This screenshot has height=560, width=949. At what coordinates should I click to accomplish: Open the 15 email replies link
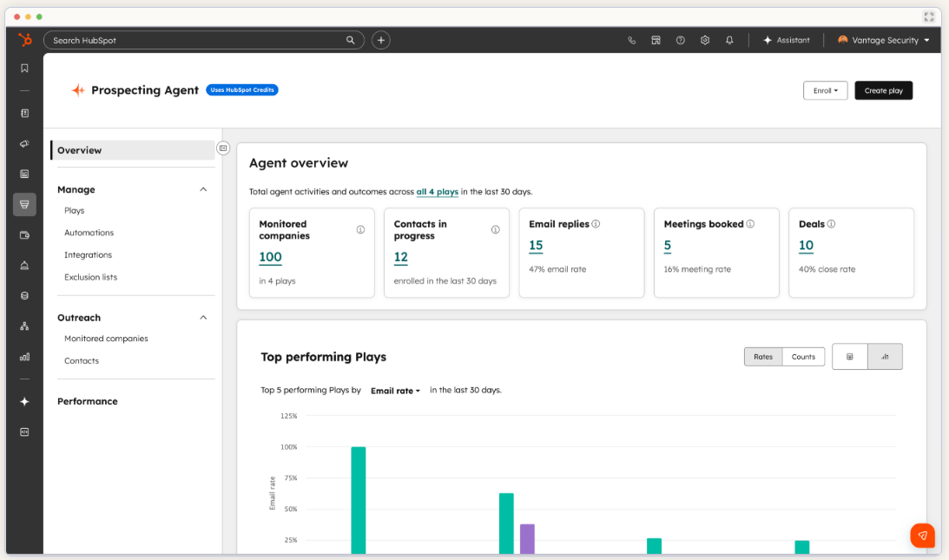(537, 245)
